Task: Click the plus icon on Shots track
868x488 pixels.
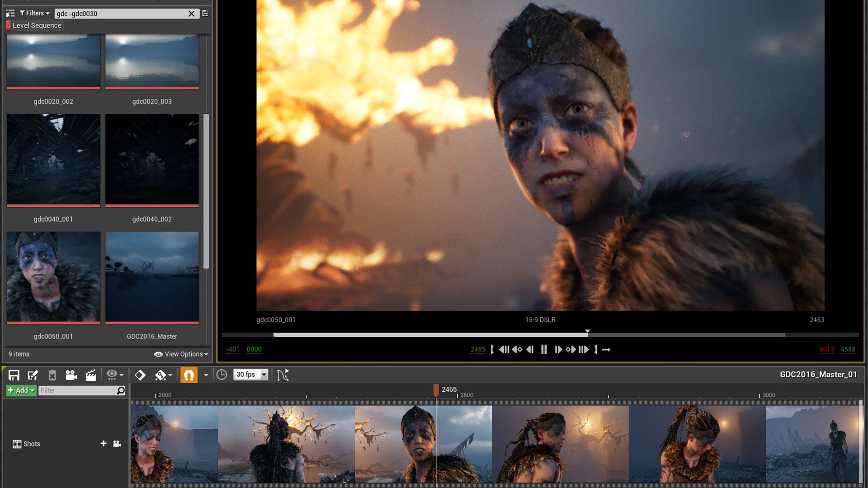Action: point(104,444)
